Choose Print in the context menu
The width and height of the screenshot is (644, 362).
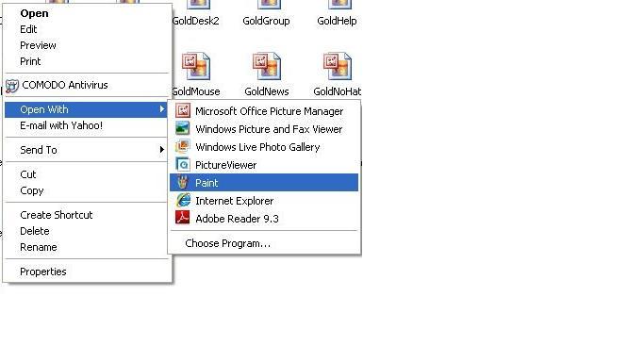point(86,61)
